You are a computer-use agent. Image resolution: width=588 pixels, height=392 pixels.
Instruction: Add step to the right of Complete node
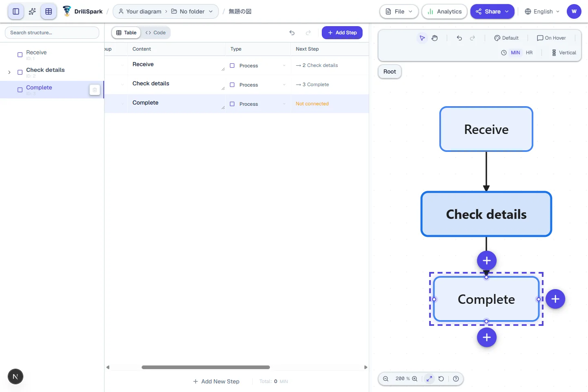click(555, 299)
